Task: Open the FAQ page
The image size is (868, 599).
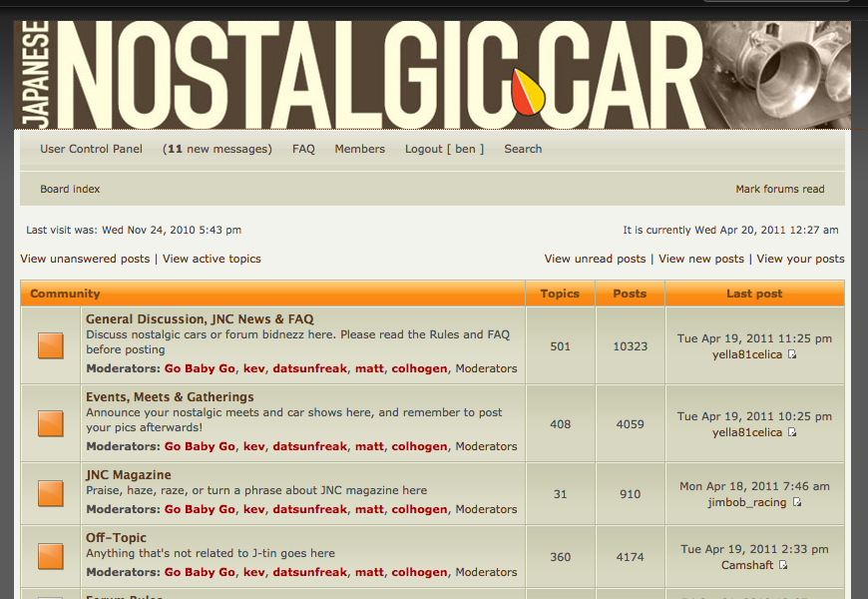Action: click(x=303, y=149)
